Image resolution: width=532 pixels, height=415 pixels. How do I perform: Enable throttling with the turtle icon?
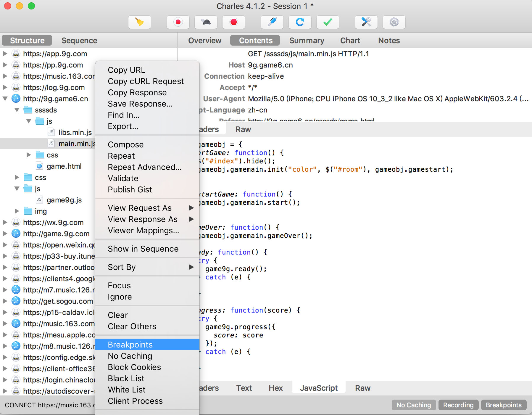coord(206,22)
